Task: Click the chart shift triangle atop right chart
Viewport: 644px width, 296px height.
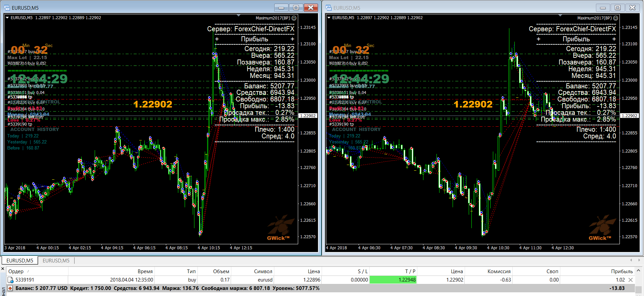Action: click(560, 15)
